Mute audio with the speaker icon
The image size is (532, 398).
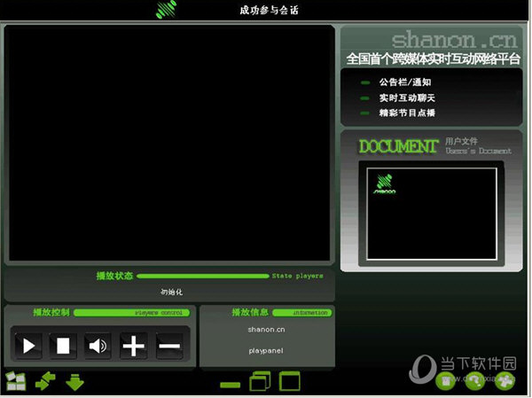click(98, 346)
